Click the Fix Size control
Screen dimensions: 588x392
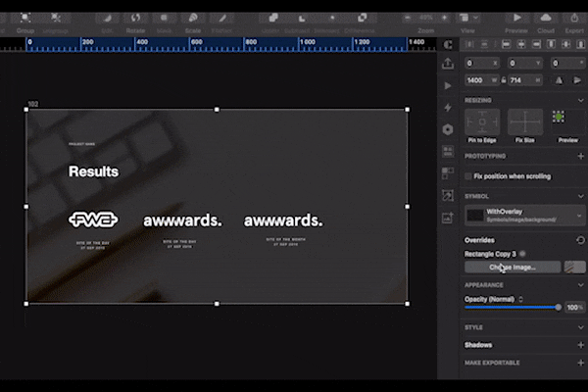click(525, 122)
